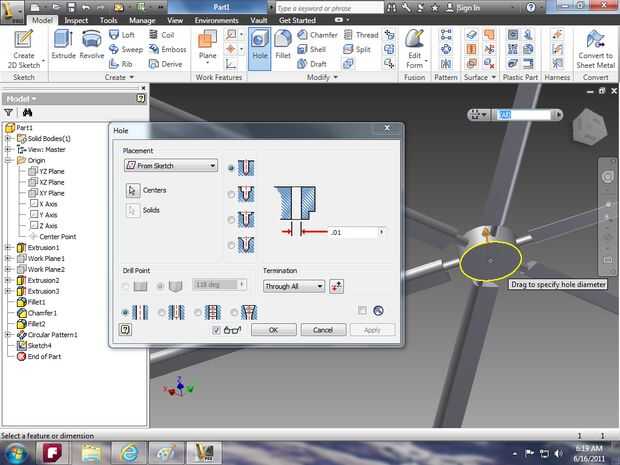Open the Plane work feature tool

(x=208, y=46)
